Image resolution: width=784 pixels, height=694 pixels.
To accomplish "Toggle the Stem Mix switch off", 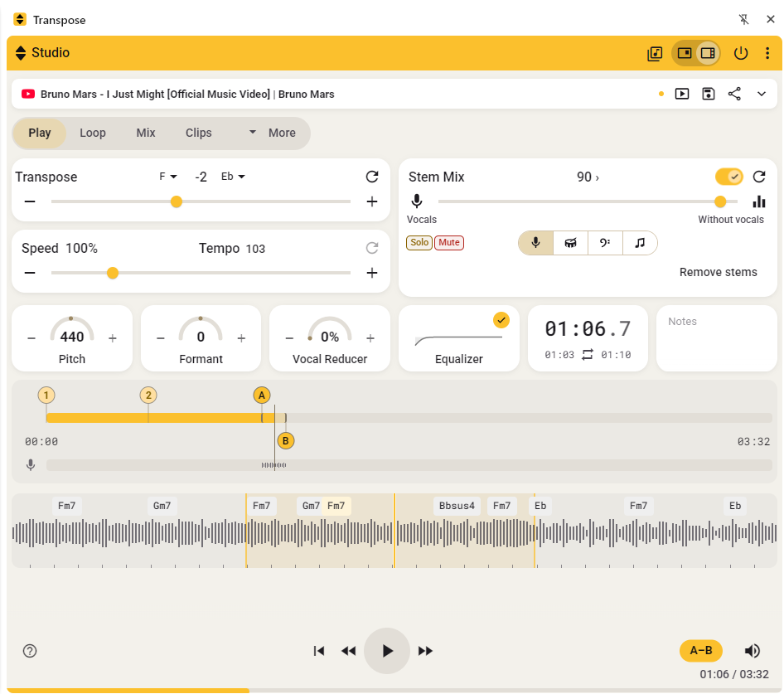I will (x=728, y=177).
